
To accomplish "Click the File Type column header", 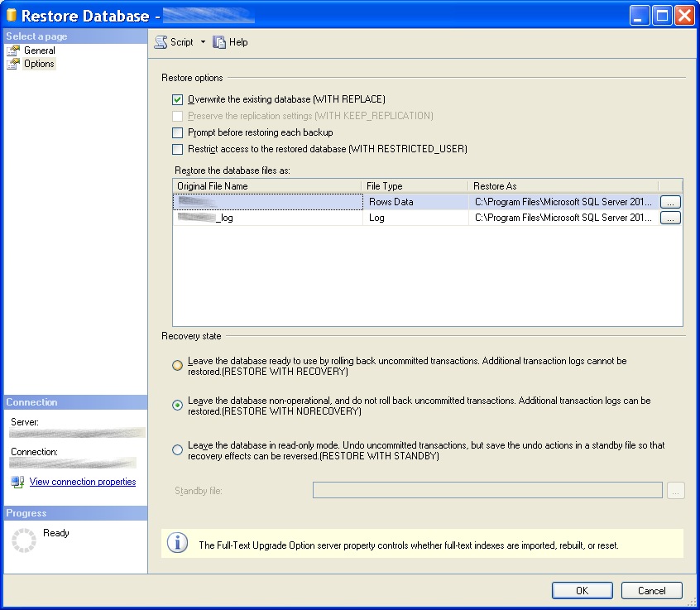I will (415, 186).
